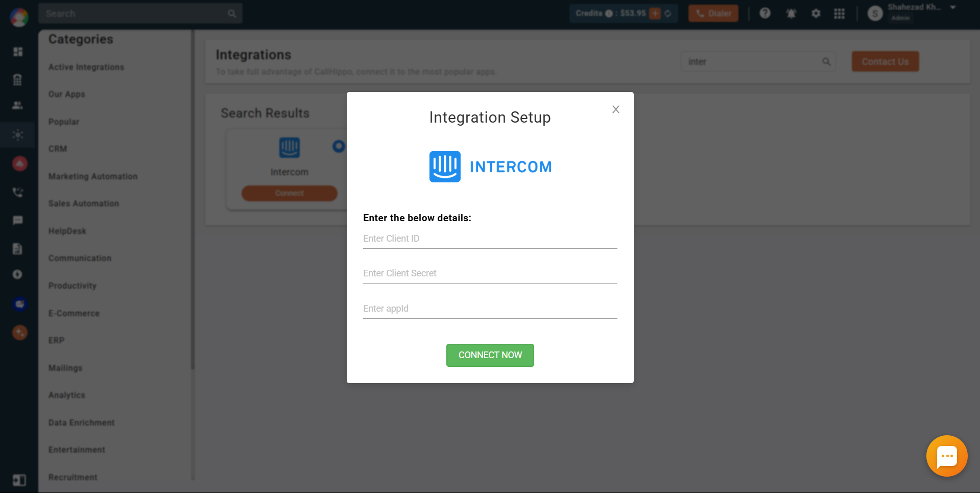Screen dimensions: 980x493
Task: Select the ERP category
Action: (57, 340)
